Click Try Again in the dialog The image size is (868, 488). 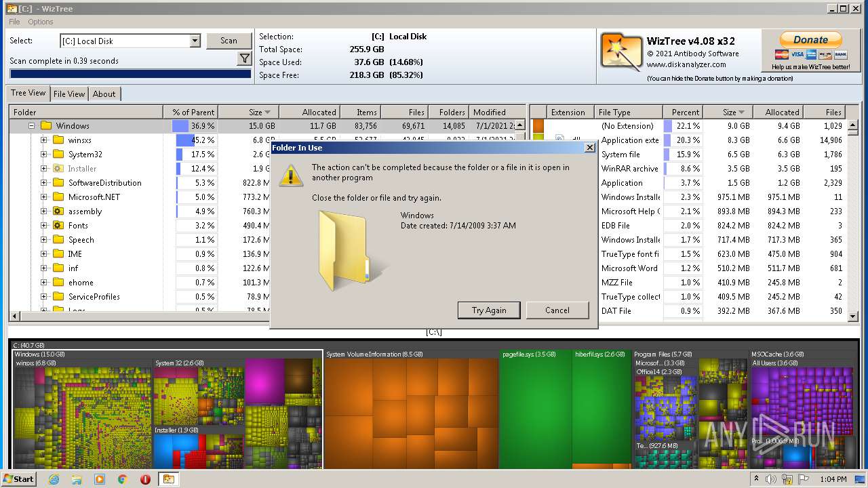coord(489,310)
